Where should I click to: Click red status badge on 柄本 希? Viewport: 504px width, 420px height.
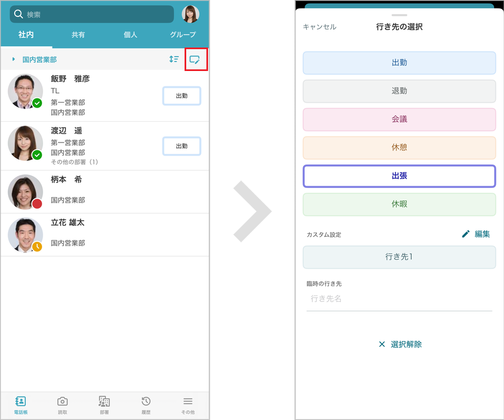37,204
